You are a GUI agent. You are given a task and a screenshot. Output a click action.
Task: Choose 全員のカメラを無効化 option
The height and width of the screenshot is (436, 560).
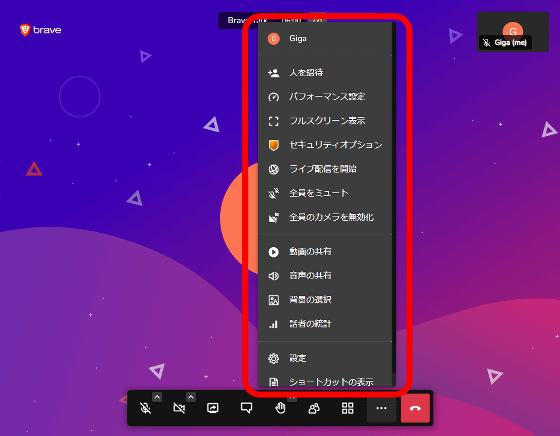click(x=325, y=217)
